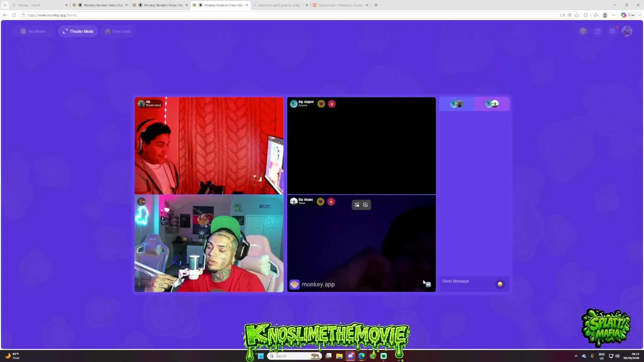The image size is (644, 362).
Task: Bookmark this page with the star icon
Action: tap(577, 15)
